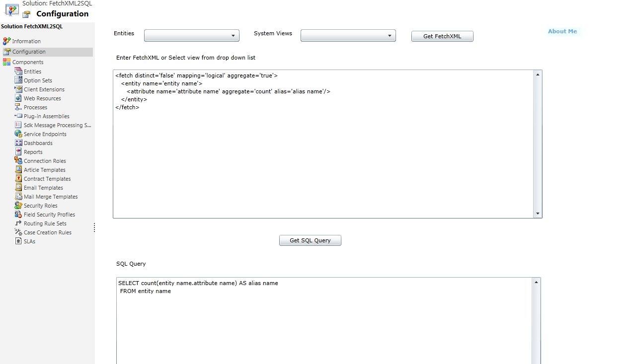
Task: Expand the System Views dropdown
Action: [348, 35]
